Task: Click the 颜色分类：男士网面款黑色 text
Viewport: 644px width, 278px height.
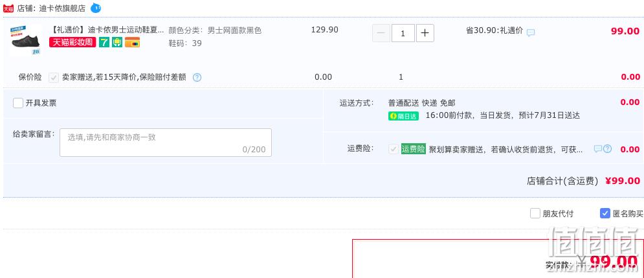Action: (215, 30)
